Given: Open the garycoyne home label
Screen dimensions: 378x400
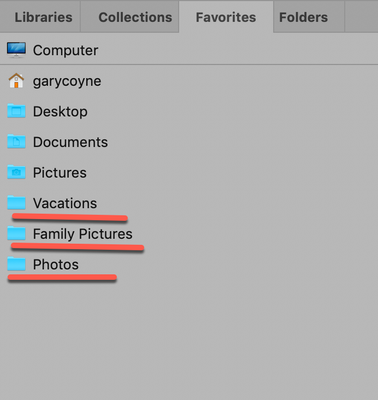Looking at the screenshot, I should point(67,81).
